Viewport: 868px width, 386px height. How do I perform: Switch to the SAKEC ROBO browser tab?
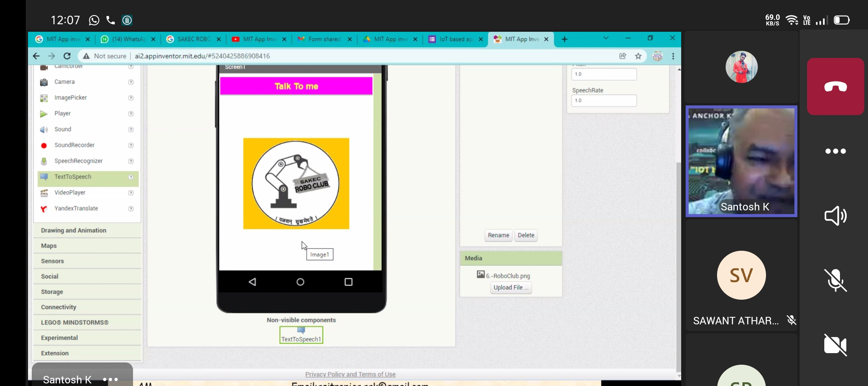pyautogui.click(x=193, y=39)
